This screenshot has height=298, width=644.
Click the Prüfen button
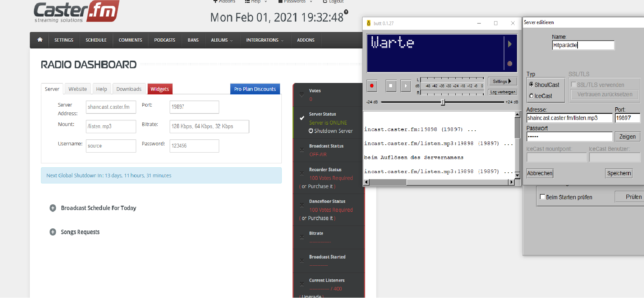click(630, 197)
